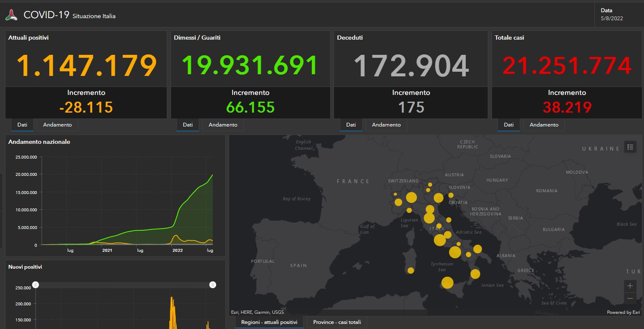
Task: Click the Attuali positivi value 1.147.179
Action: [x=86, y=65]
